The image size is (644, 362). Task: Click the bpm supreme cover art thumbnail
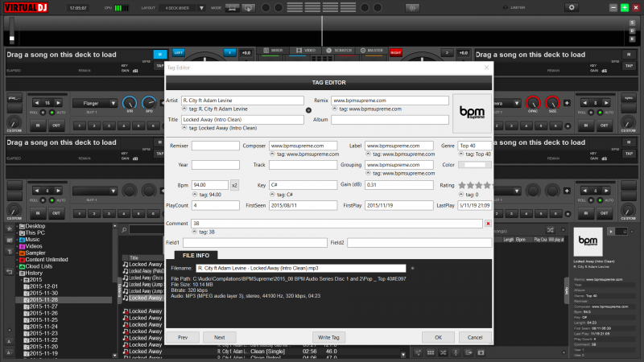pos(472,111)
